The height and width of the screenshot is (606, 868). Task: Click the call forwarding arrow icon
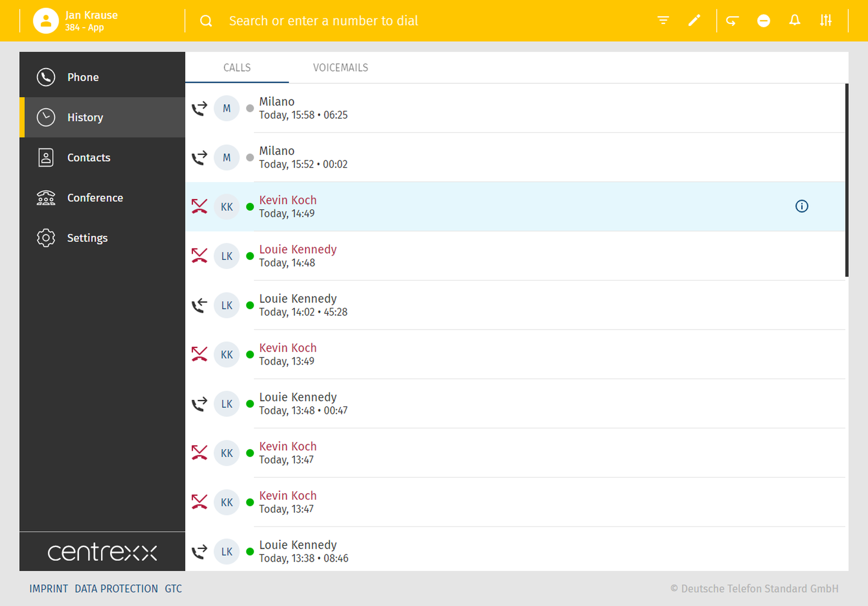click(732, 20)
